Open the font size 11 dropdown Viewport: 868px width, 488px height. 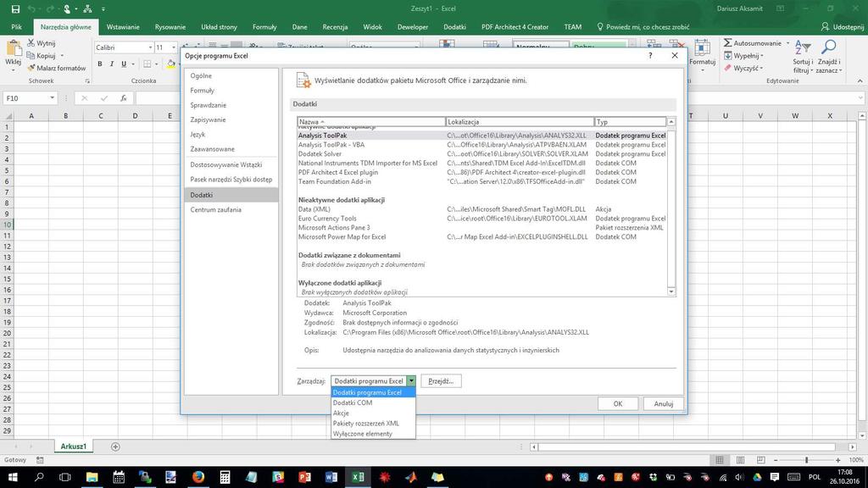pyautogui.click(x=173, y=47)
